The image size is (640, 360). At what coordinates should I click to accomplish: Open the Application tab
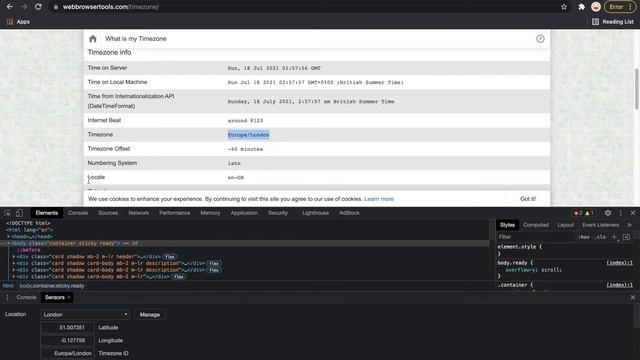coord(244,213)
